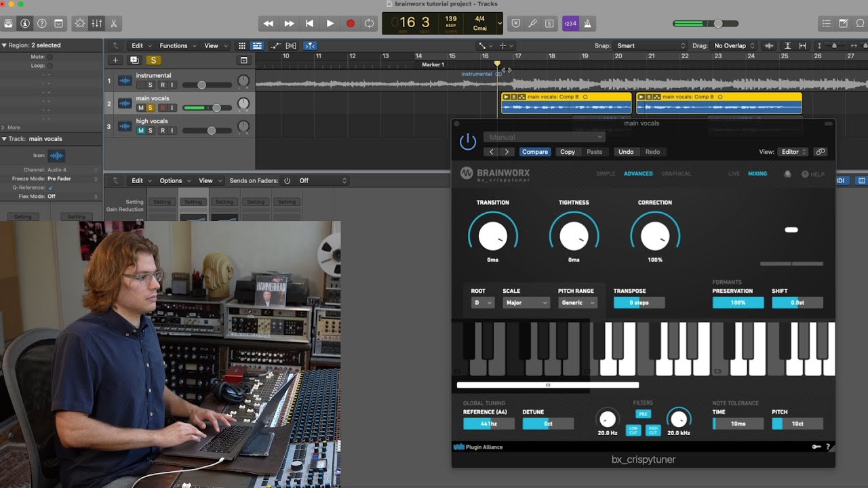This screenshot has height=488, width=868.
Task: Start playback with the Play button
Action: click(330, 23)
